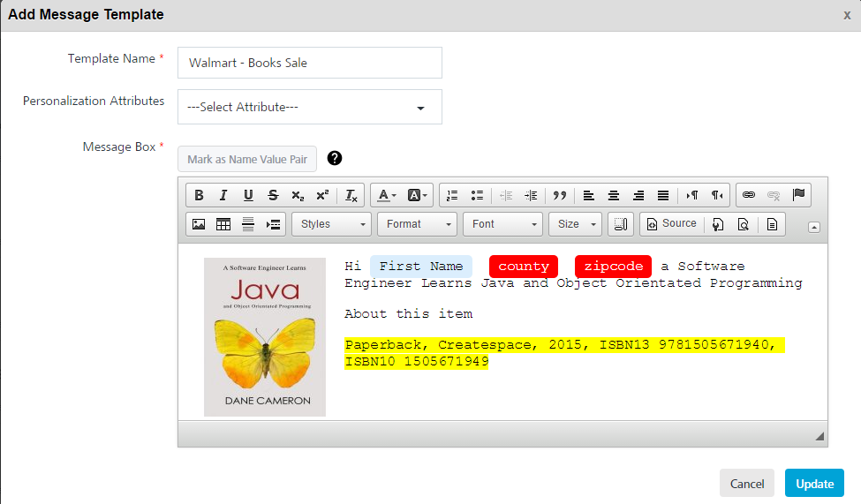Open the Styles dropdown
This screenshot has width=861, height=504.
331,224
